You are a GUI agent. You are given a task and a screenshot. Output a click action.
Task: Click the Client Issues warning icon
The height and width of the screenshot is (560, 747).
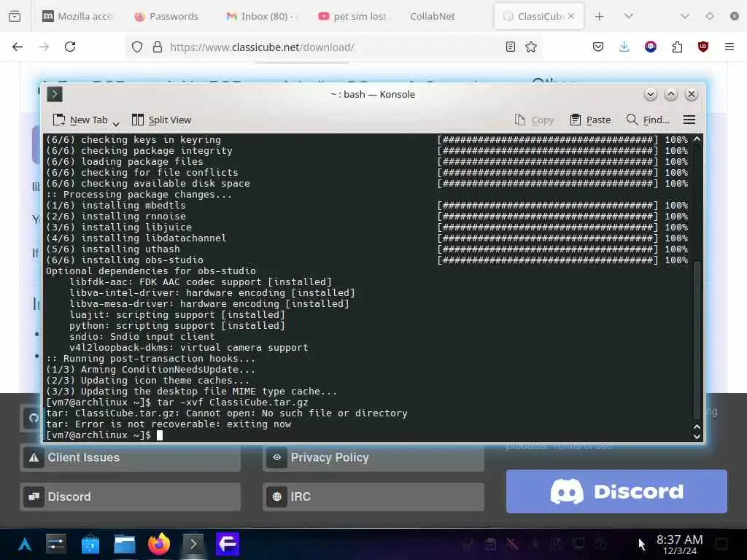coord(34,458)
